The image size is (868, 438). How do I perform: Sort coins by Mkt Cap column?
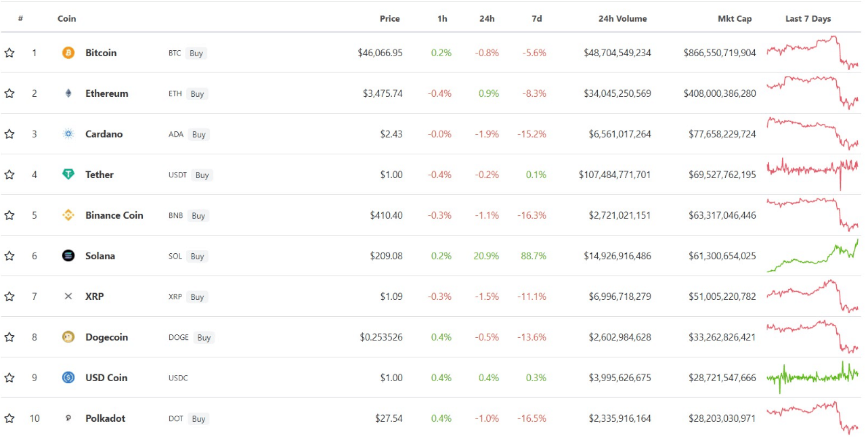click(x=735, y=18)
